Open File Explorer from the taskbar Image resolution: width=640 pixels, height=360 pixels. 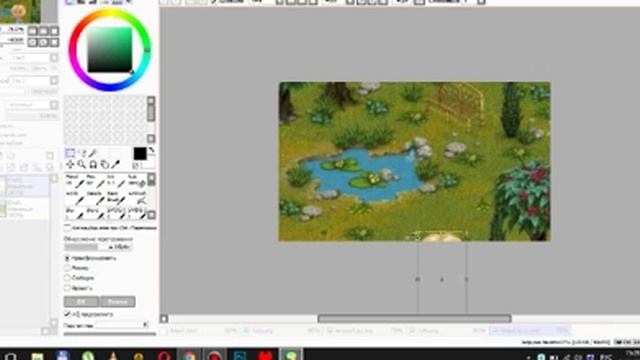pos(38,356)
